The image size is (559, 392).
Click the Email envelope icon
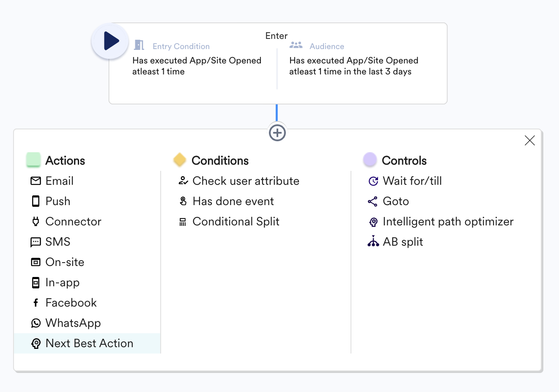[x=36, y=181]
